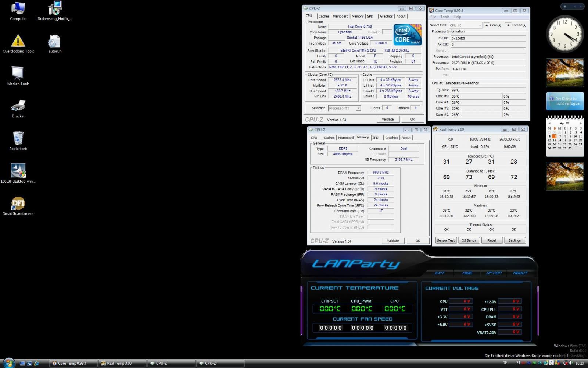Click the Frequency field in Core Temp

coord(488,63)
